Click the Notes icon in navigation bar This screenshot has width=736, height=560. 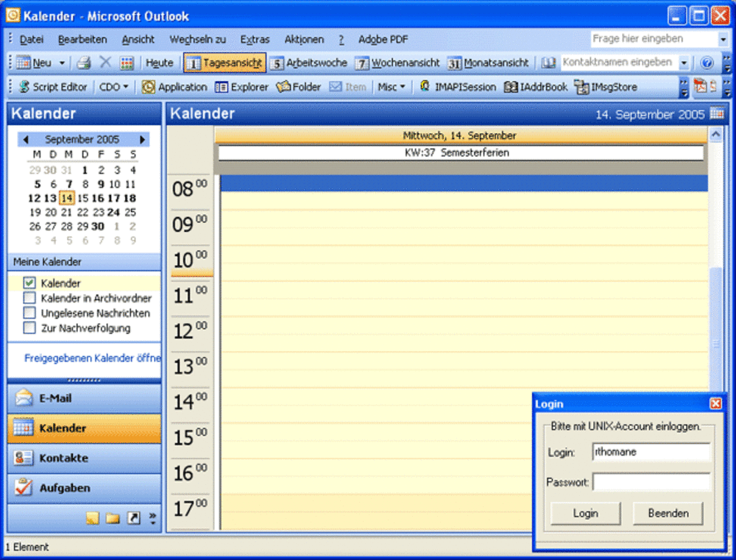click(x=93, y=518)
